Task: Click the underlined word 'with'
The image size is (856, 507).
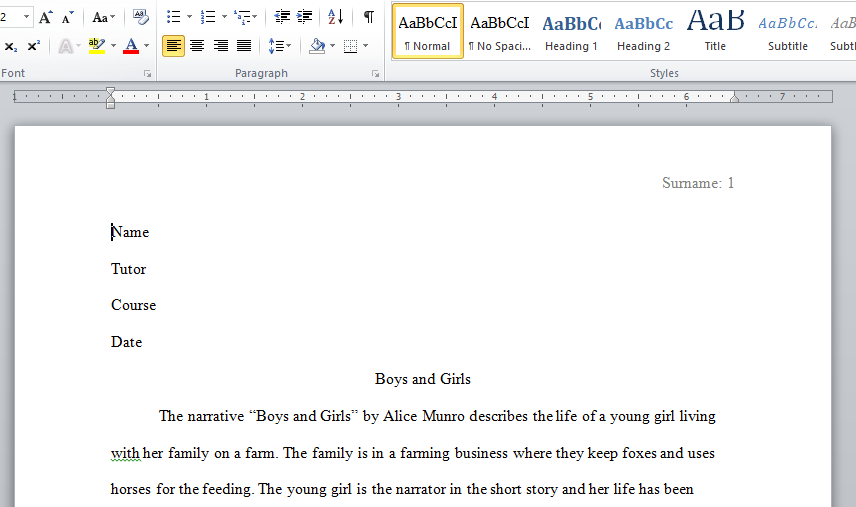Action: pos(126,454)
